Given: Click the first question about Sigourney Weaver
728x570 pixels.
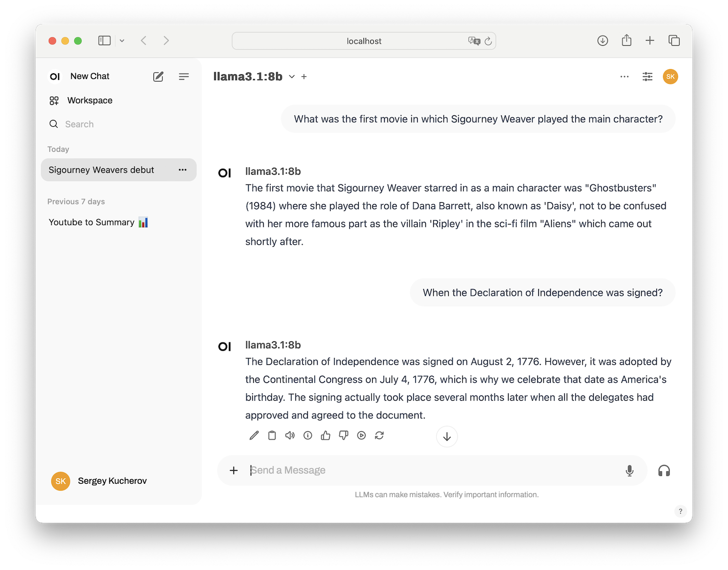Looking at the screenshot, I should [x=478, y=119].
